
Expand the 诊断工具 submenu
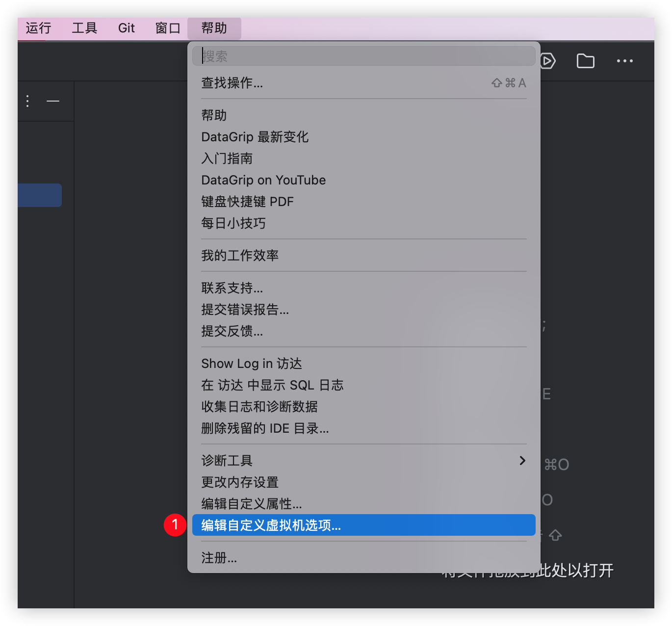[x=522, y=461]
